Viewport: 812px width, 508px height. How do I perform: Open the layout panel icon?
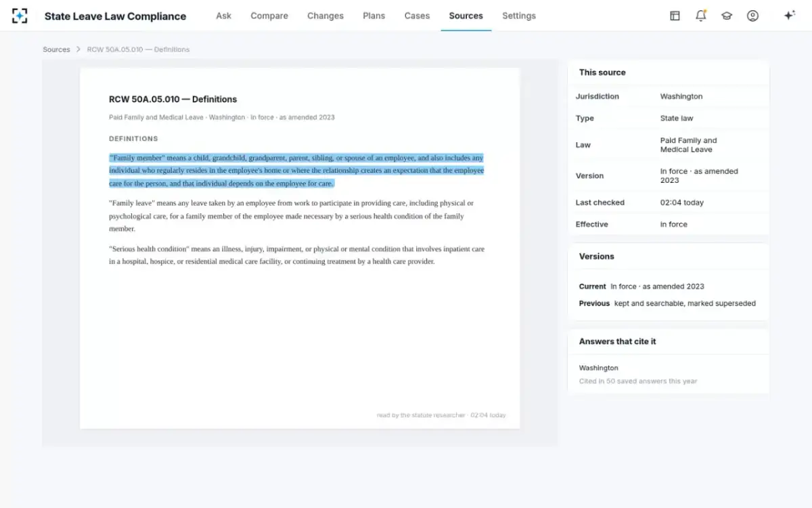pyautogui.click(x=675, y=16)
